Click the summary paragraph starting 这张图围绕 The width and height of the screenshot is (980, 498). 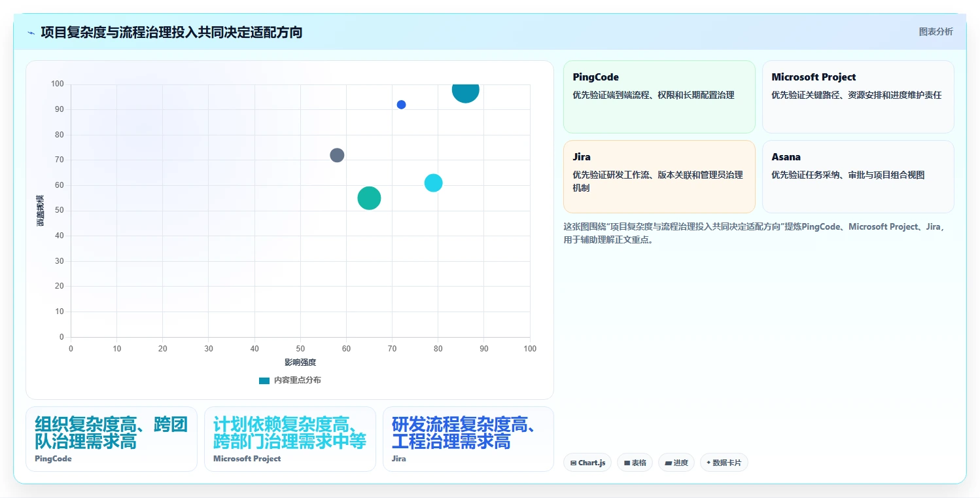(755, 233)
